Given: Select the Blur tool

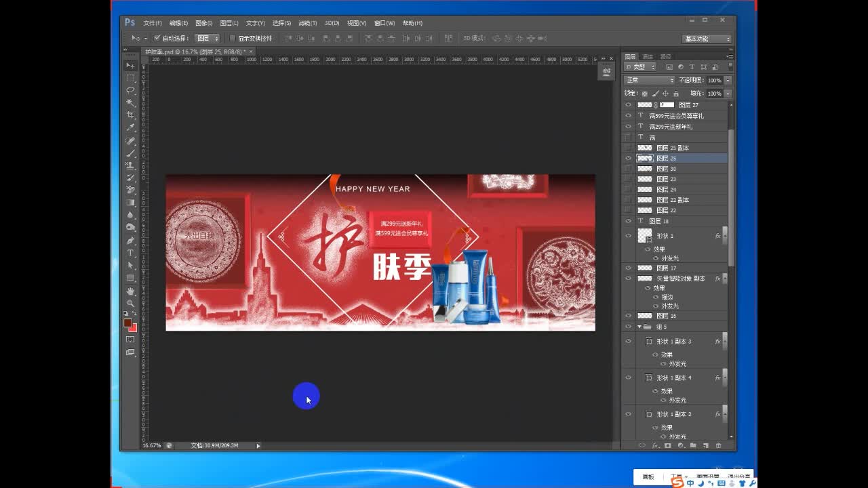Looking at the screenshot, I should click(130, 215).
